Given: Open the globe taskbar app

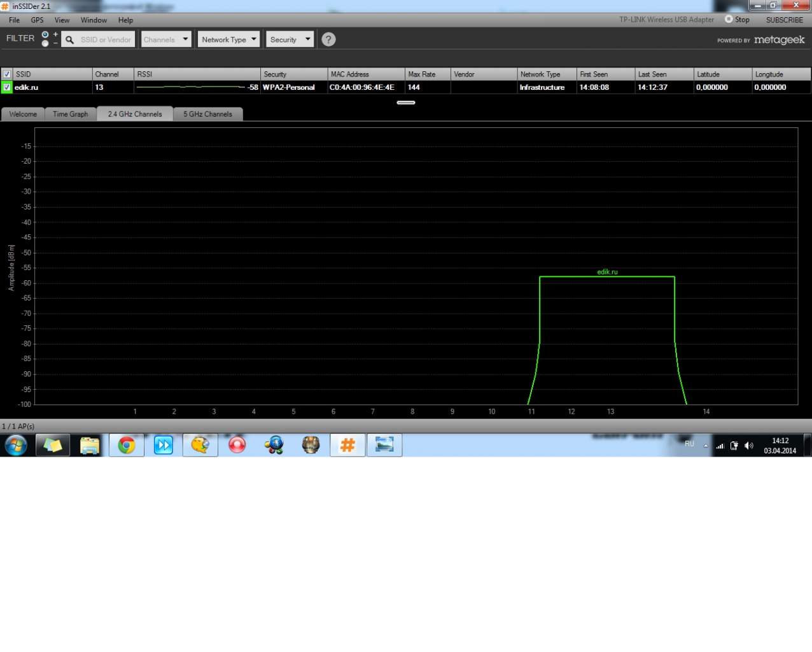Looking at the screenshot, I should click(274, 445).
